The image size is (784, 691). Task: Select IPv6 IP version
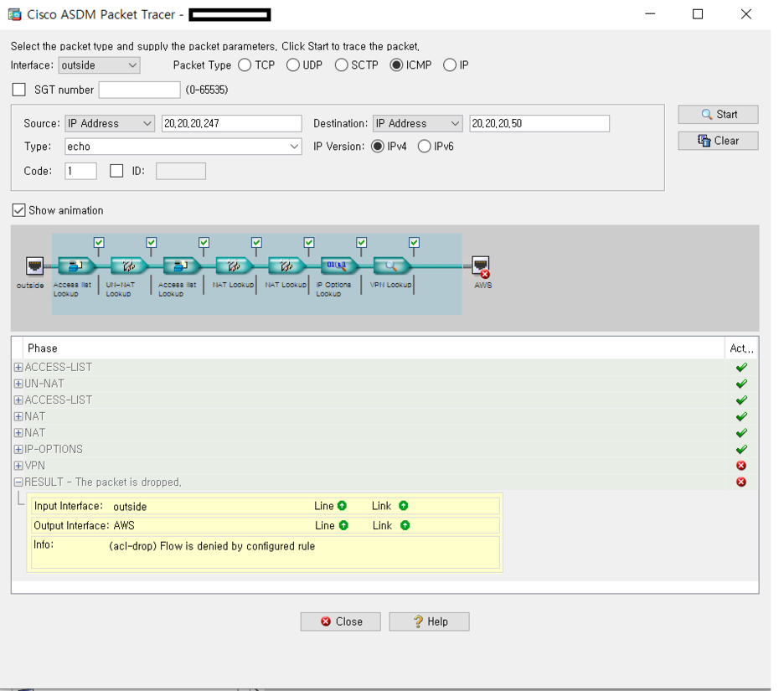(x=424, y=147)
